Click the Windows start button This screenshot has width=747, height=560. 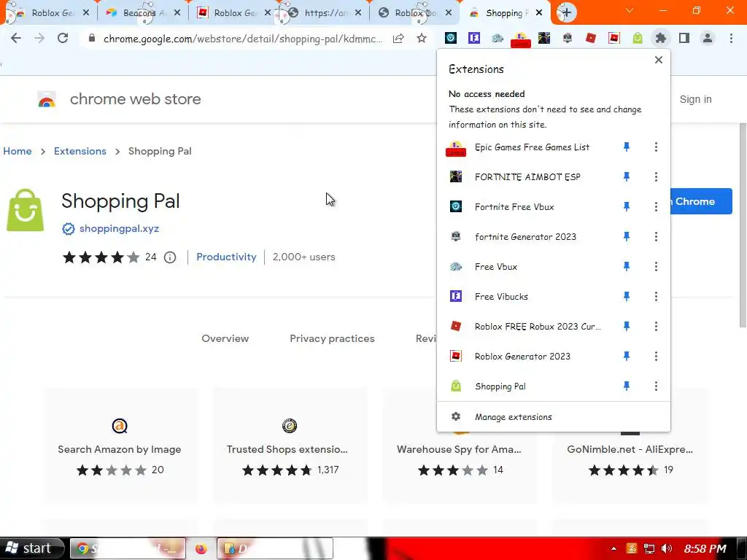click(x=31, y=548)
